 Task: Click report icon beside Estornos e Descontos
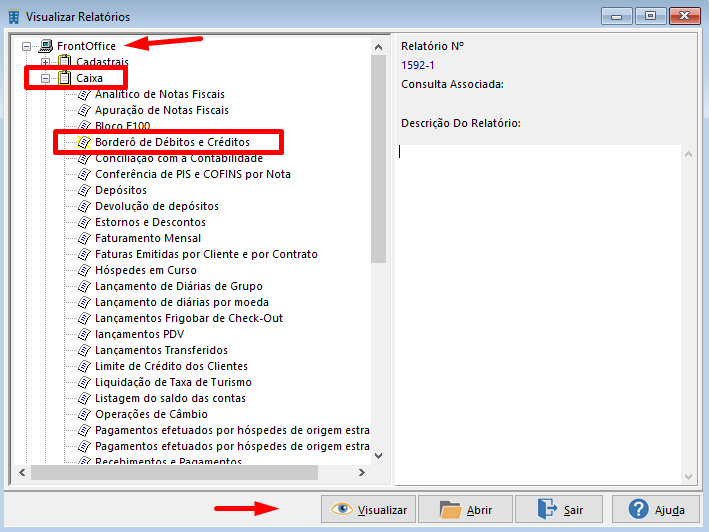click(84, 222)
